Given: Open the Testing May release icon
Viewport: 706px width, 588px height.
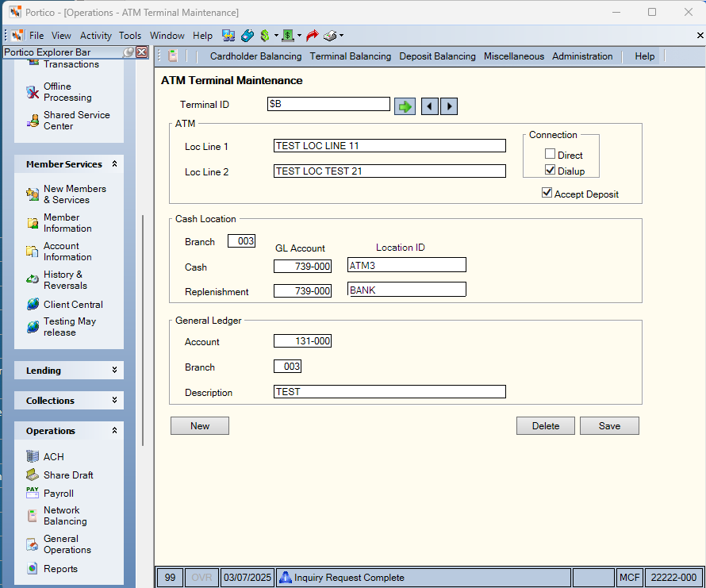Looking at the screenshot, I should point(33,327).
